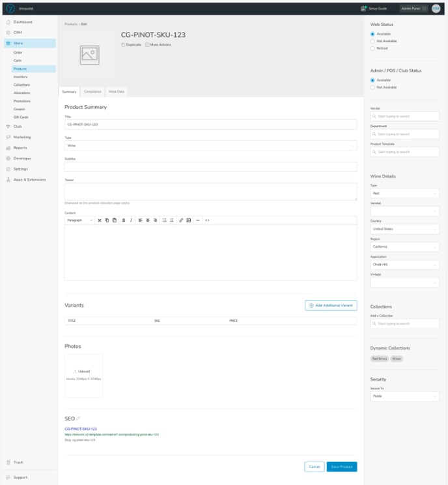Viewport: 448px width, 485px height.
Task: Click the bullet list icon in editor
Action: point(164,220)
